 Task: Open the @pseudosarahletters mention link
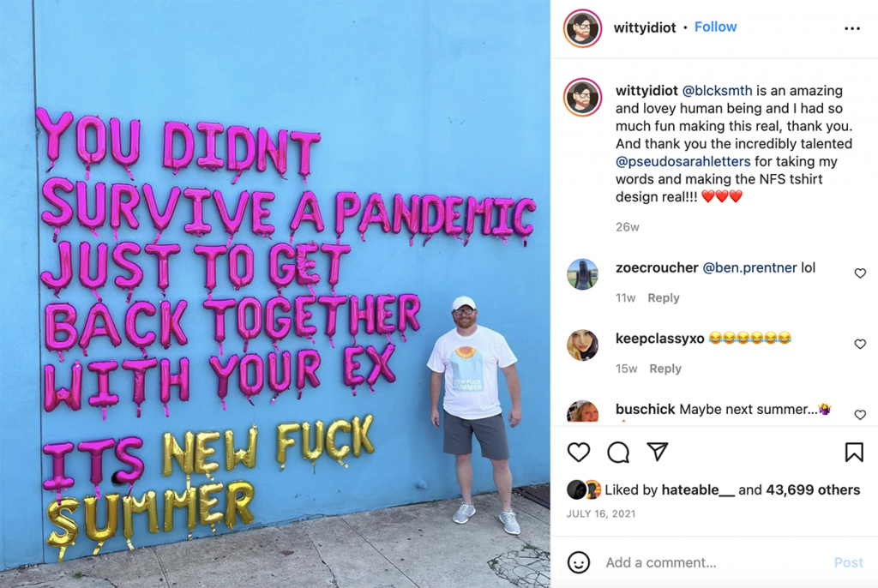click(x=683, y=162)
